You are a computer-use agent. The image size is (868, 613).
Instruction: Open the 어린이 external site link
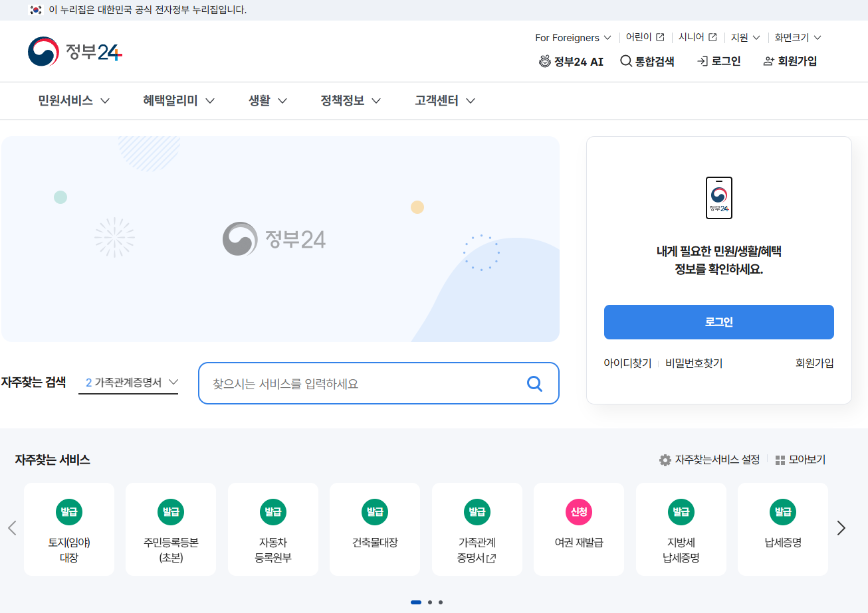tap(645, 38)
